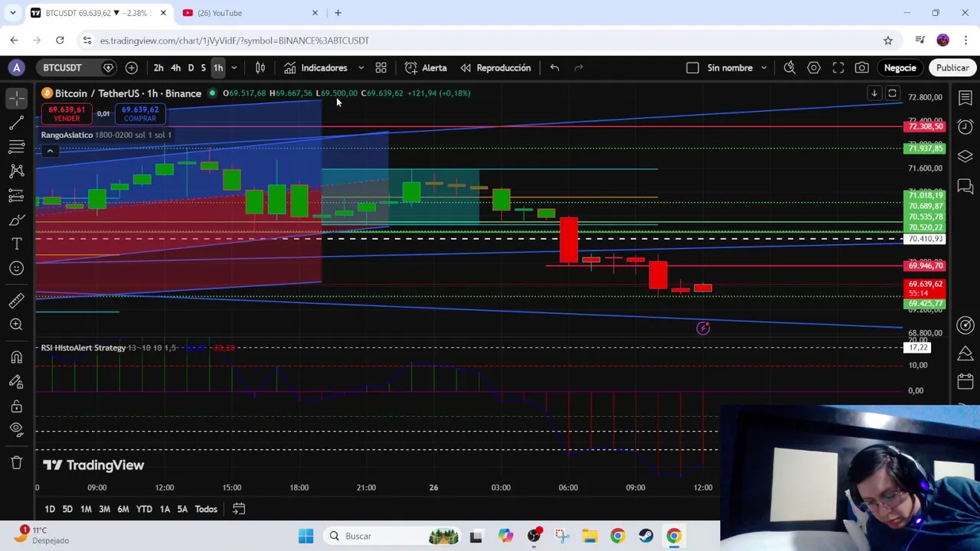
Task: Toggle keep-drawing mode pencil lock
Action: pyautogui.click(x=16, y=382)
